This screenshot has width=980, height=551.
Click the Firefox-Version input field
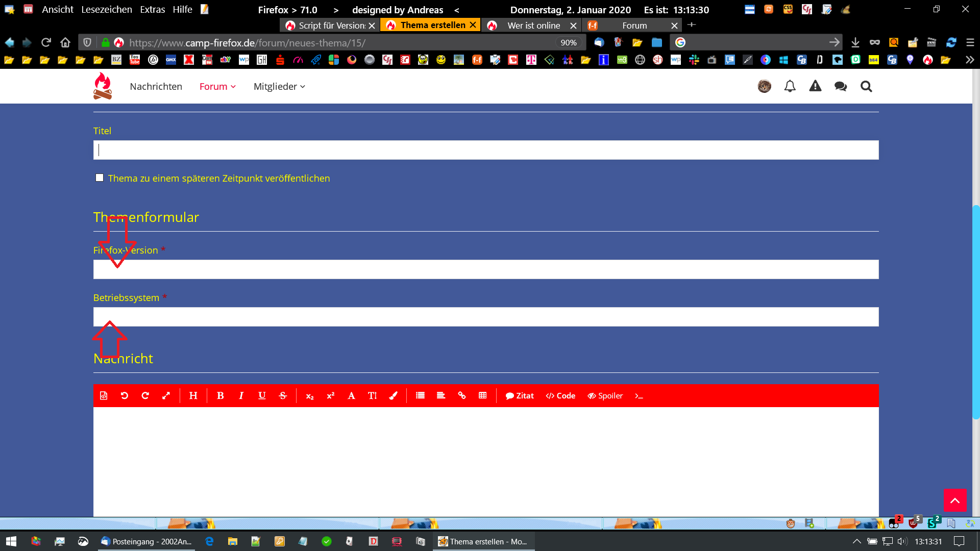coord(485,269)
